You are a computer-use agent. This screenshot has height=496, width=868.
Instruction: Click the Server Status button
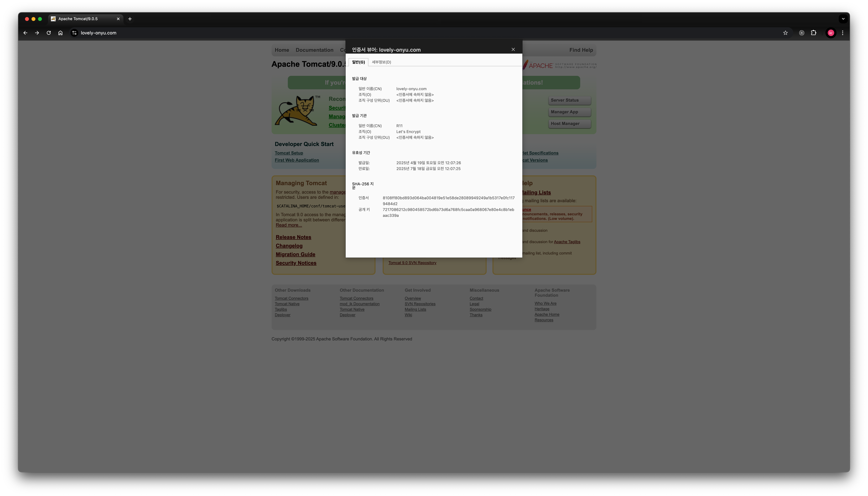570,100
